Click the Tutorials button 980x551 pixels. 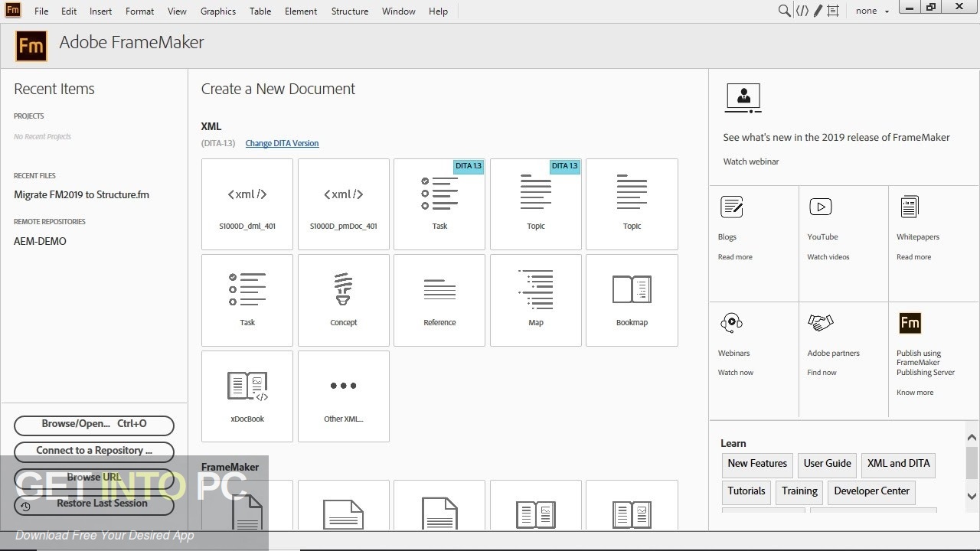pyautogui.click(x=746, y=491)
